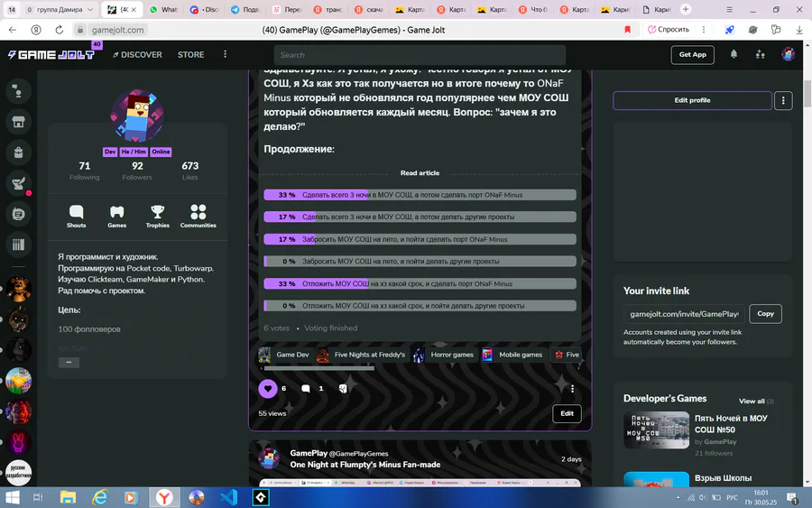Click the 'Спросить' assistant button
This screenshot has width=812, height=508.
point(669,30)
